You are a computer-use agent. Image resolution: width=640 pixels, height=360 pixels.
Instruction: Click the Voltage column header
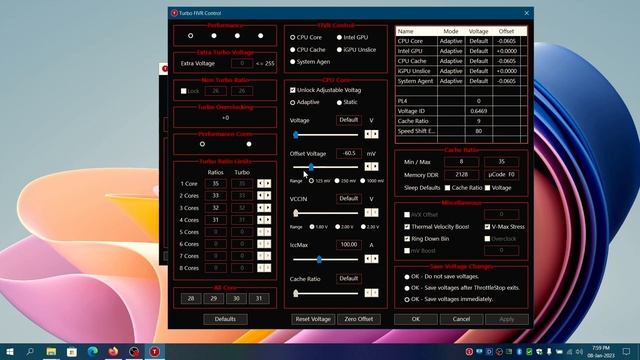(x=478, y=31)
